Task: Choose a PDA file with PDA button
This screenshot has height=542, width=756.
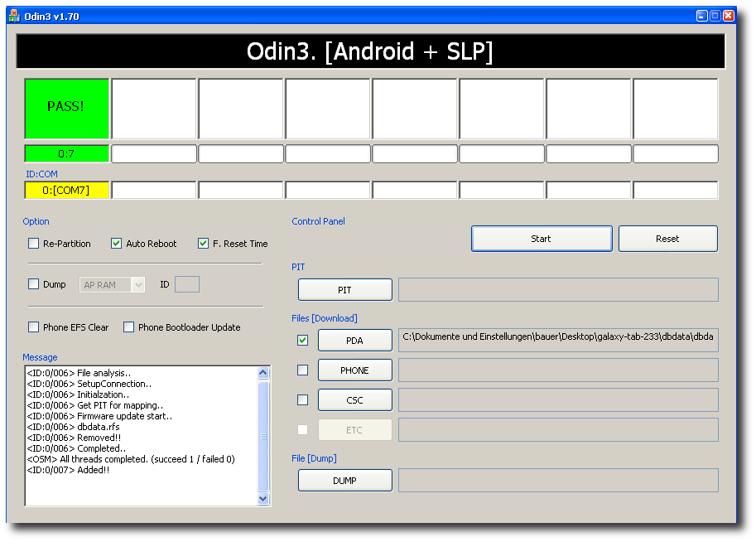Action: [x=355, y=341]
